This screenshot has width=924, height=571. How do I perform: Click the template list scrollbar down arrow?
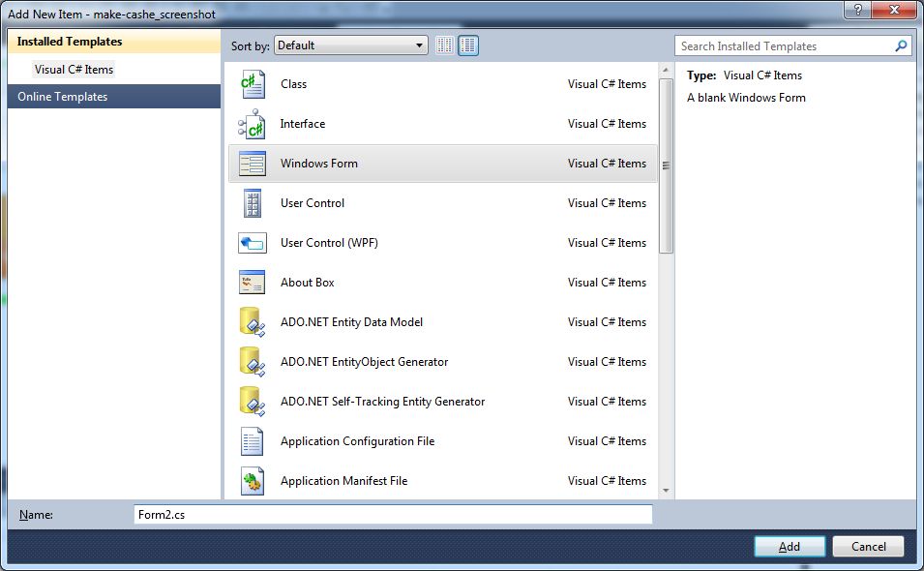coord(666,491)
